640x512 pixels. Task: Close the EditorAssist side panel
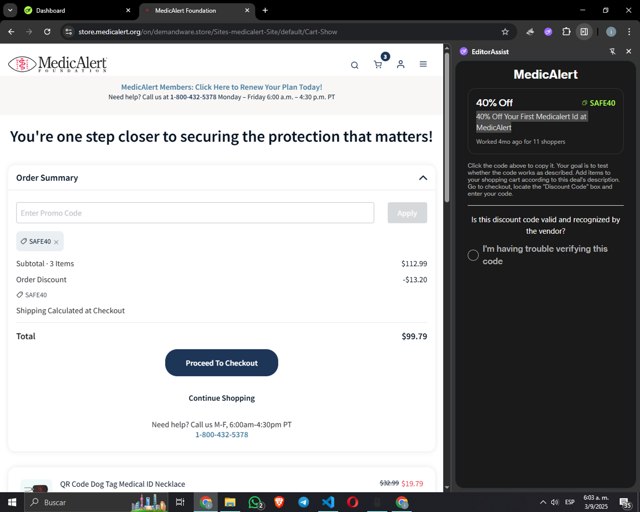[x=629, y=51]
